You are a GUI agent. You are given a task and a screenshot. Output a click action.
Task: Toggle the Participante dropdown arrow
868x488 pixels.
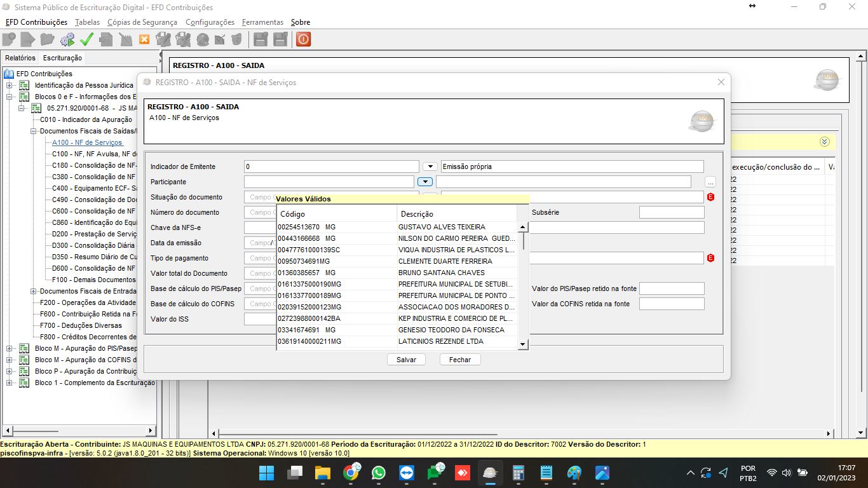(x=424, y=182)
